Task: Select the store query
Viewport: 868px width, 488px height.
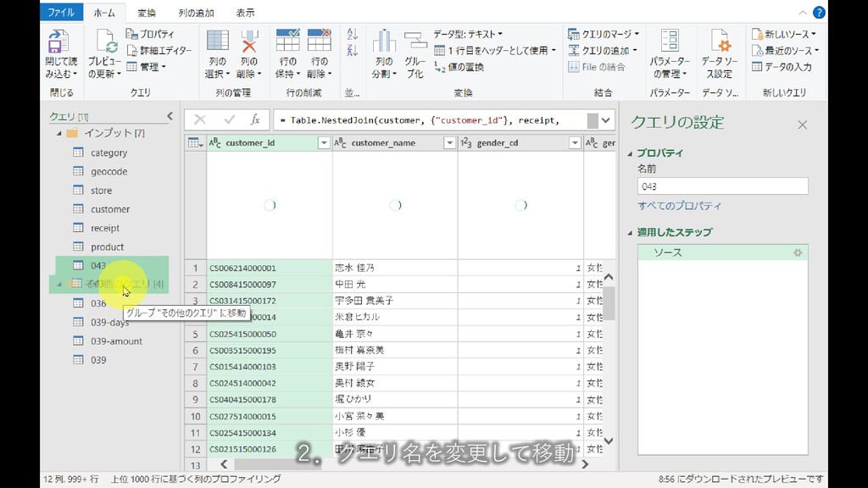Action: (102, 191)
